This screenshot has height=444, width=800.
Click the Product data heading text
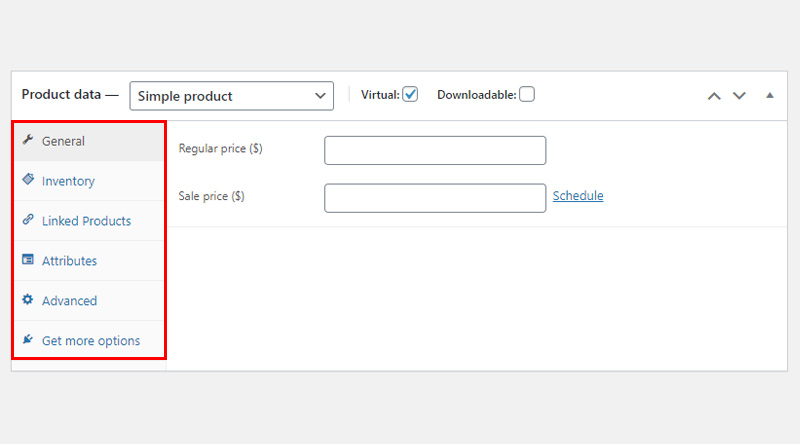click(61, 94)
